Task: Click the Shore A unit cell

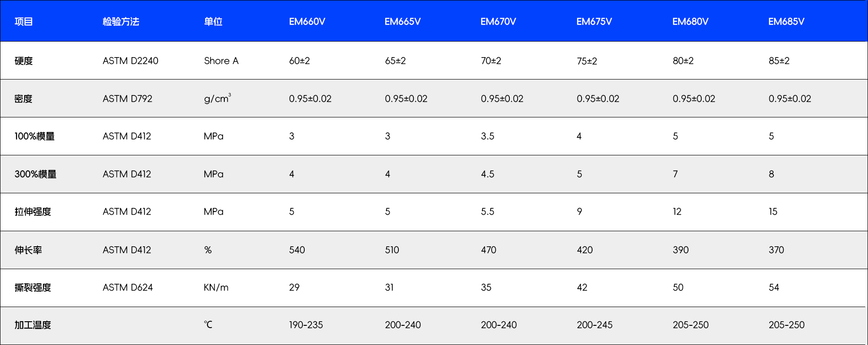Action: tap(221, 61)
